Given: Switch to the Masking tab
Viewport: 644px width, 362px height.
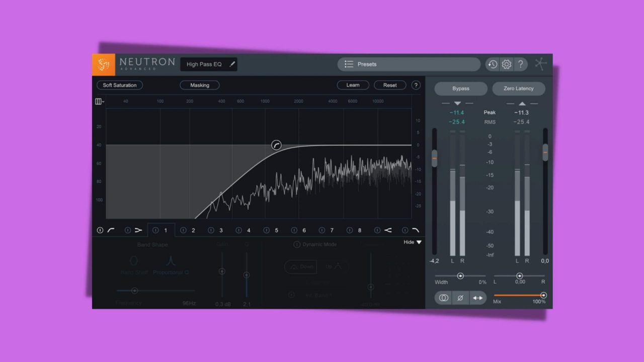Looking at the screenshot, I should point(199,85).
